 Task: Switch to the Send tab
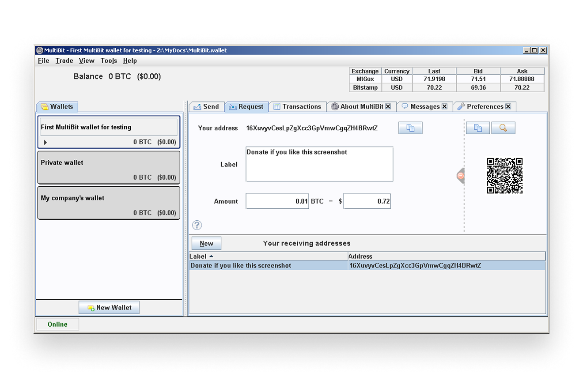coord(207,106)
